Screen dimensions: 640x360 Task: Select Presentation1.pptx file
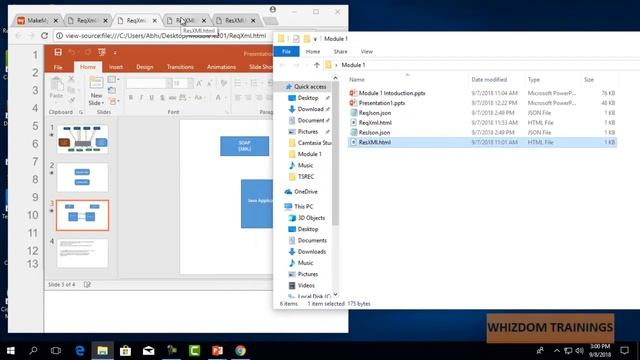[x=382, y=103]
